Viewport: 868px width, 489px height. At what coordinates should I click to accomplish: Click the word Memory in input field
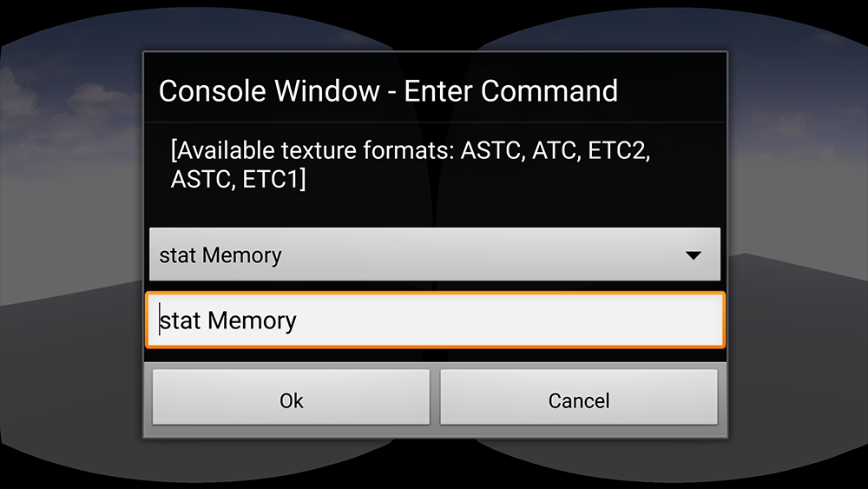(252, 321)
